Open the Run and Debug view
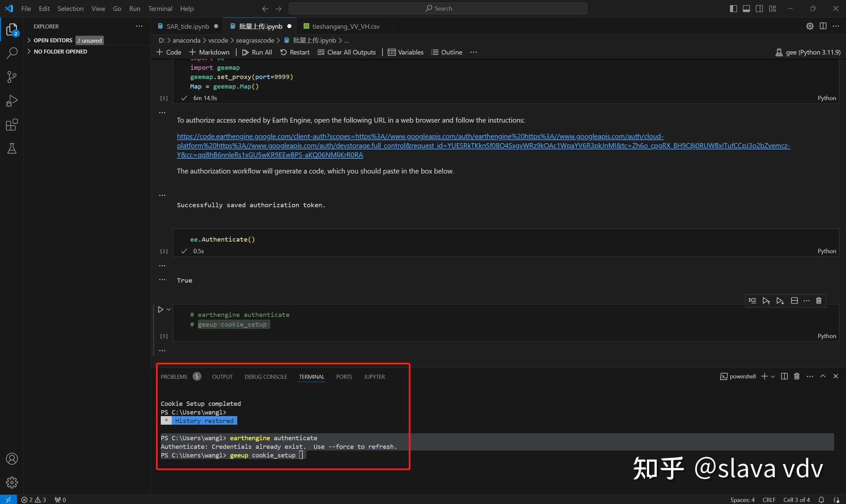Screen dimensions: 846x504 pos(12,101)
